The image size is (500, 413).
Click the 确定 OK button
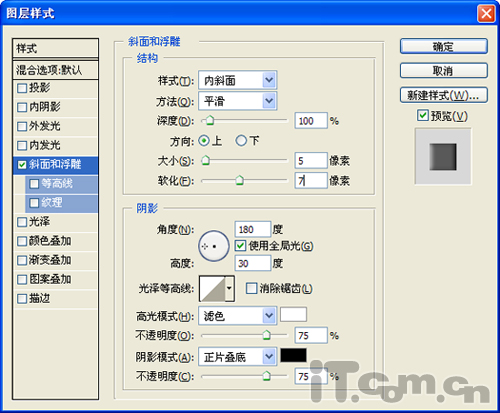click(x=444, y=46)
